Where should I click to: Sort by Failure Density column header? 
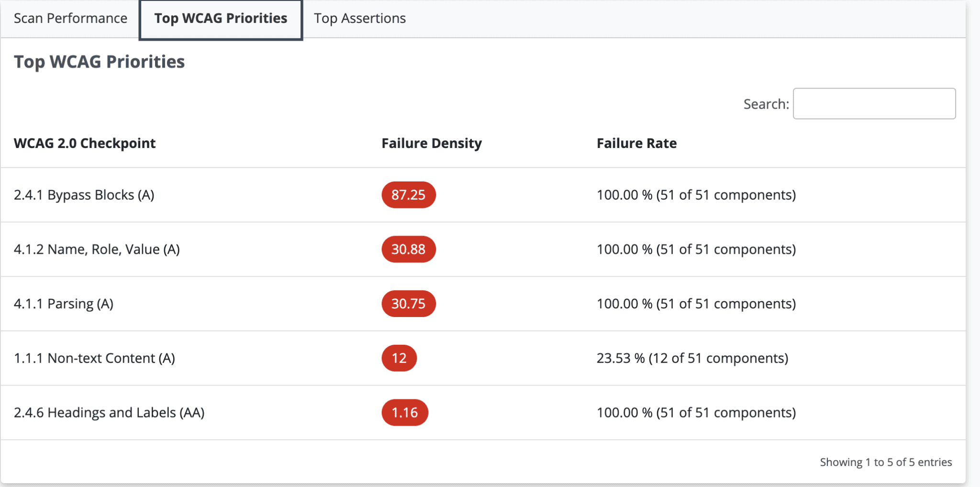pyautogui.click(x=431, y=143)
